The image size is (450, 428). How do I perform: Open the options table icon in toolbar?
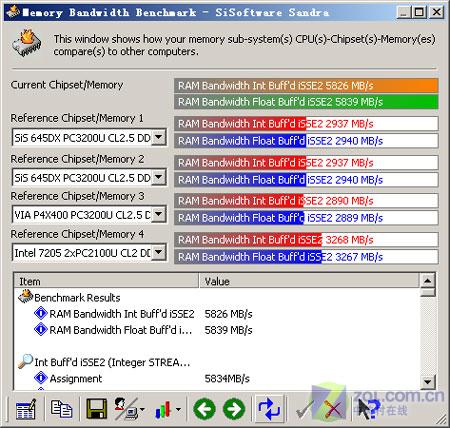click(x=26, y=408)
